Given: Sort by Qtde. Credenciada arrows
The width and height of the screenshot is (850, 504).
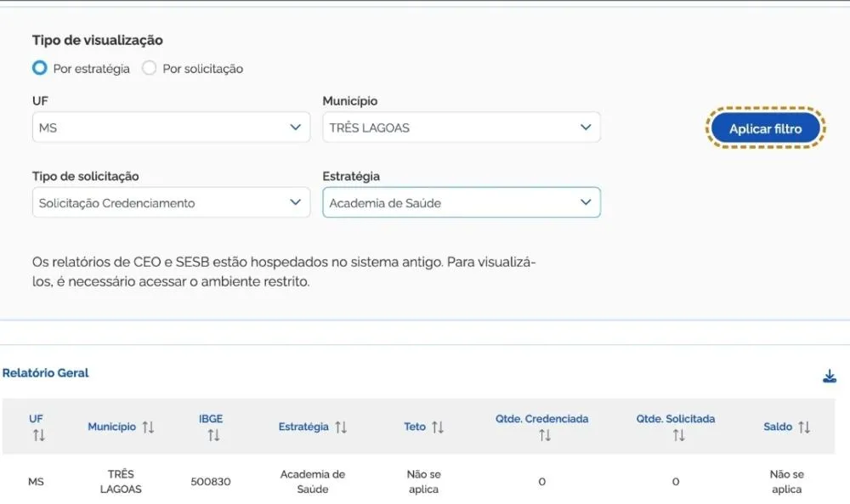Looking at the screenshot, I should tap(544, 435).
